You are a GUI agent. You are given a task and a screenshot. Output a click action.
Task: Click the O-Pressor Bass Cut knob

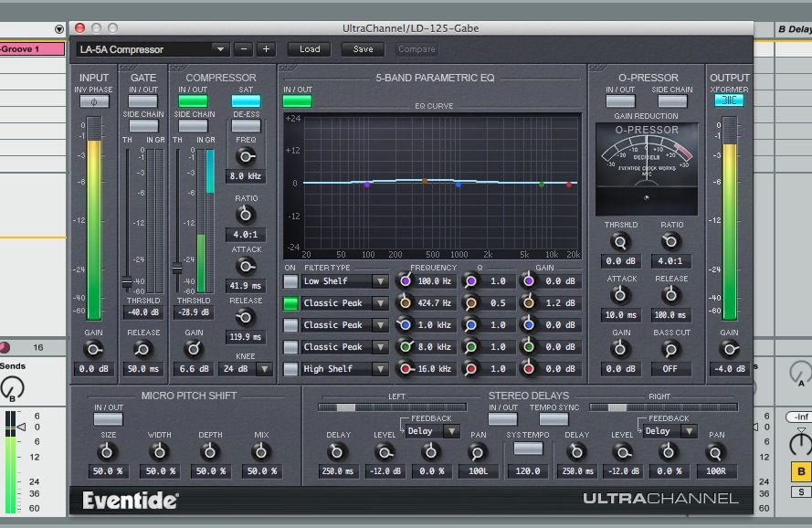coord(670,350)
